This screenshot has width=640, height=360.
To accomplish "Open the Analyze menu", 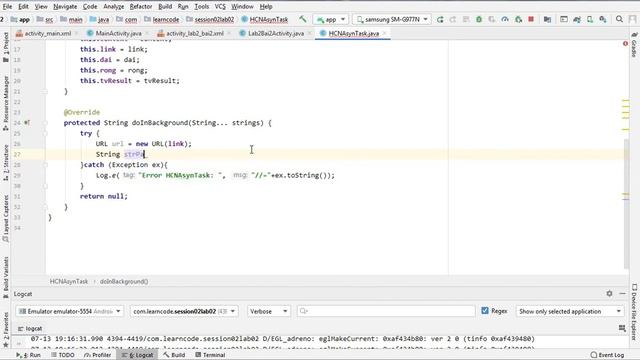I will click(x=113, y=7).
